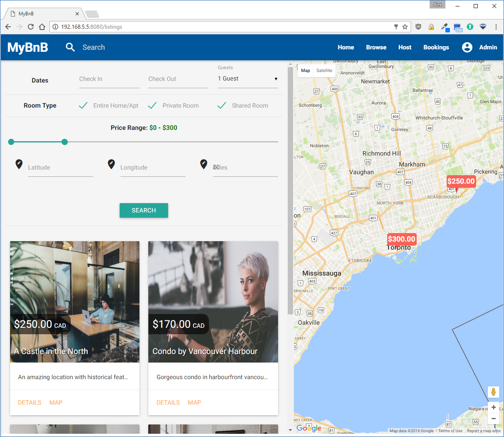Click the listings panel scrollbar
Screen dimensions: 504x437
point(290,190)
